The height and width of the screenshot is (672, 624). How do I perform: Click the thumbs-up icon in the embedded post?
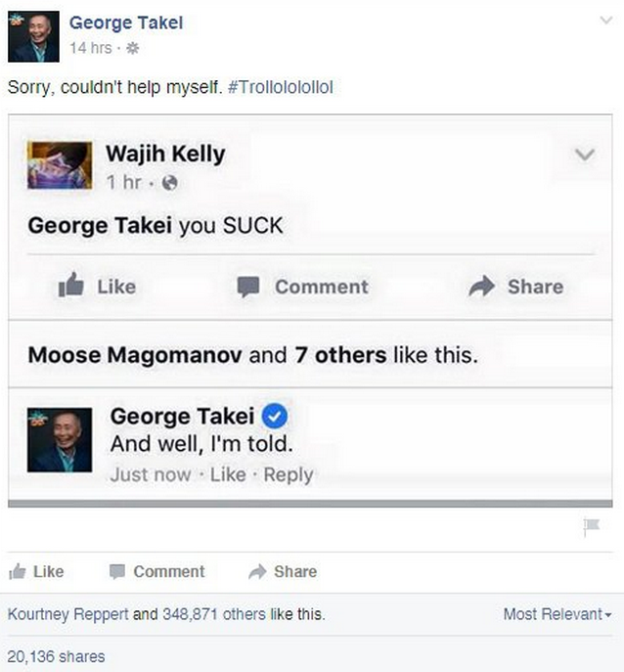click(x=70, y=286)
